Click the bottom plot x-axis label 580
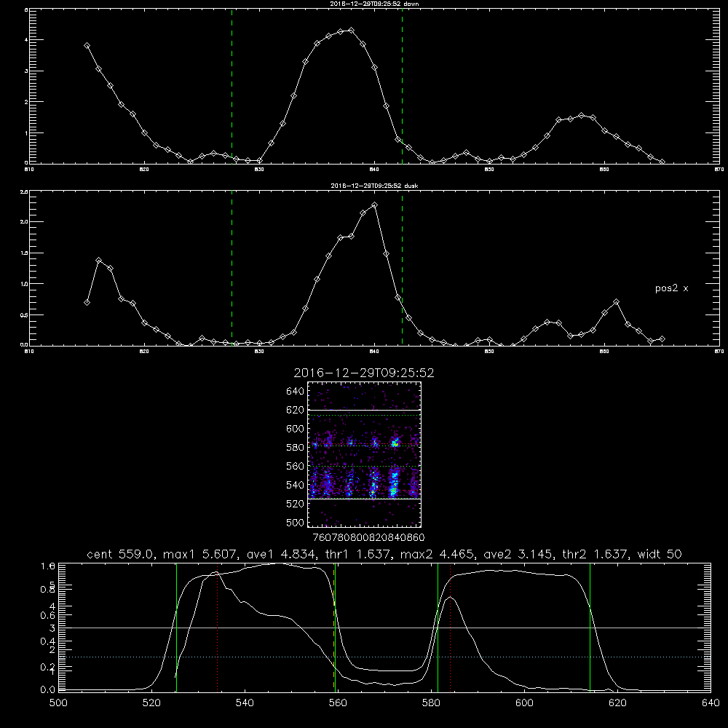The image size is (728, 728). 431,703
